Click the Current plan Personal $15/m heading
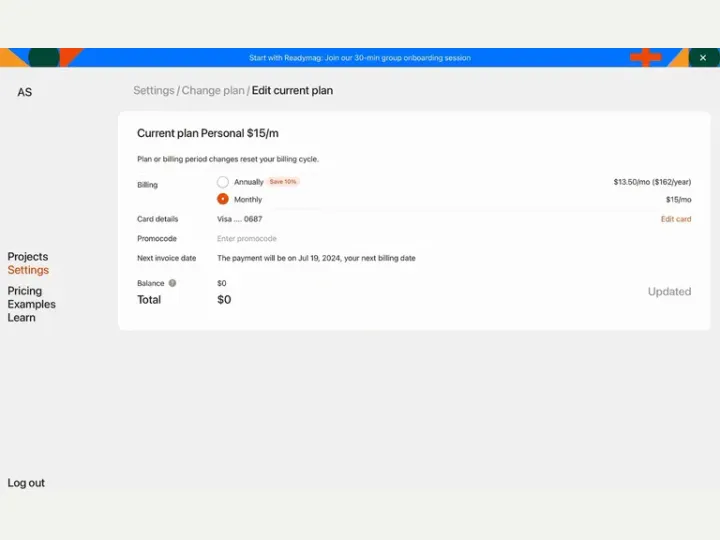 point(208,133)
